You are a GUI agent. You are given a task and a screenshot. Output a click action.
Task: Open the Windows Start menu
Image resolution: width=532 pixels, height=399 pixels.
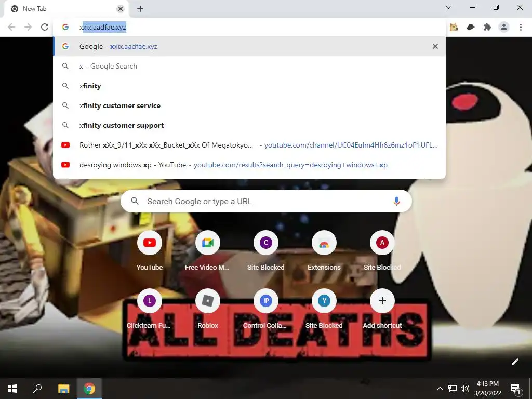[12, 389]
